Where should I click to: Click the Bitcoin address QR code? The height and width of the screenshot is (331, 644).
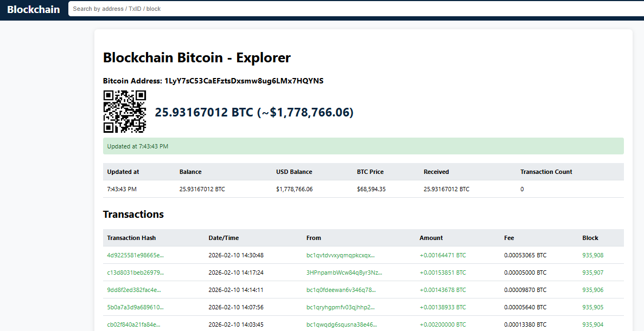point(124,112)
